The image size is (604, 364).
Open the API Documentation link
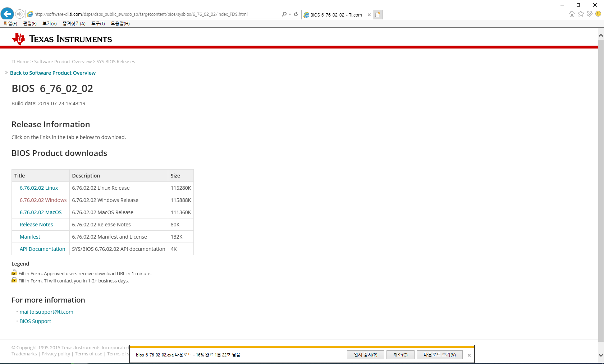pyautogui.click(x=42, y=249)
